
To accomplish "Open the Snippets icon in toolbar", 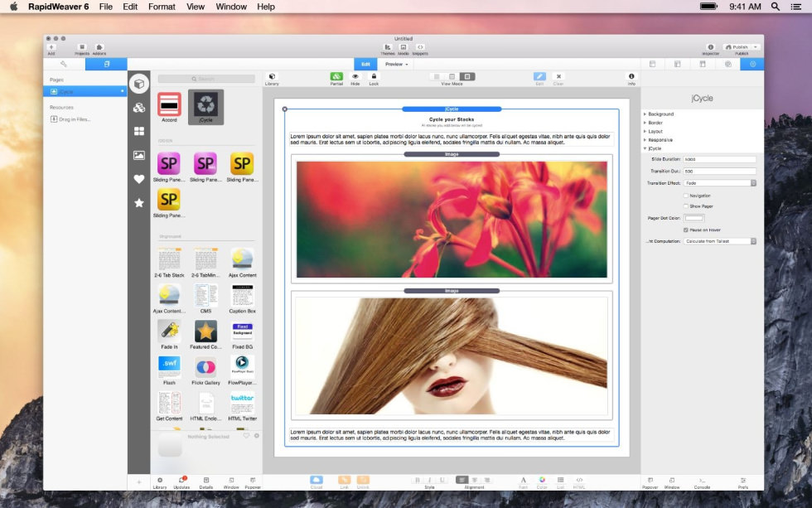I will (x=420, y=47).
